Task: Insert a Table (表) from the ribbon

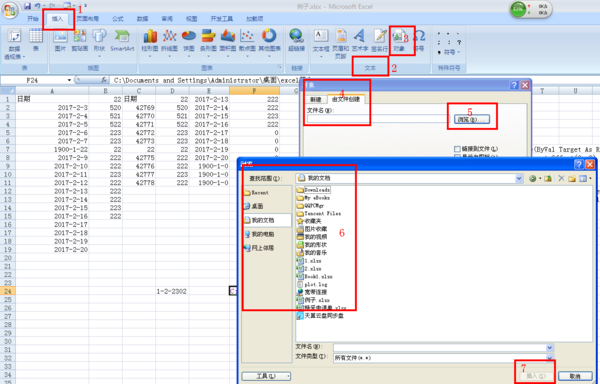Action: [36, 40]
